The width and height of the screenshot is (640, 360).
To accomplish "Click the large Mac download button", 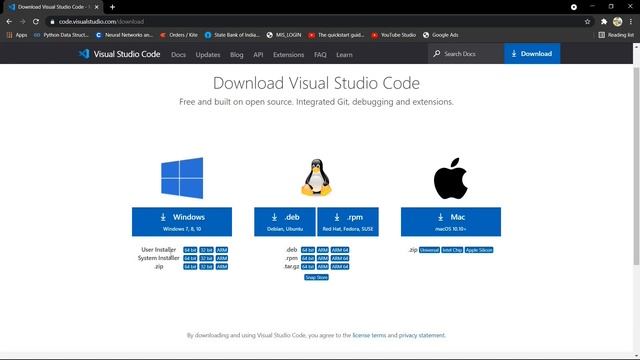I will click(451, 222).
